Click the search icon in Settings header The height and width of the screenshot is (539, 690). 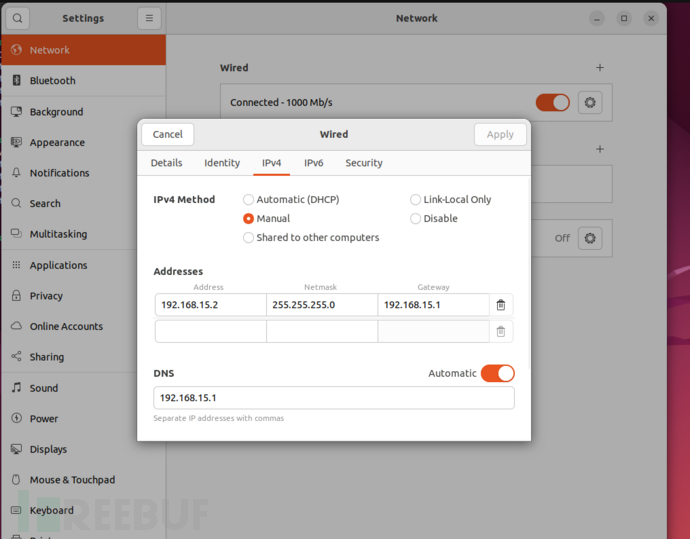pos(17,18)
